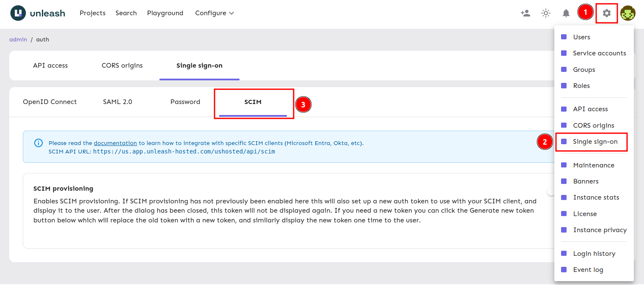Click the purple icon beside Event log
Screen dimensions: 644x285
click(564, 269)
